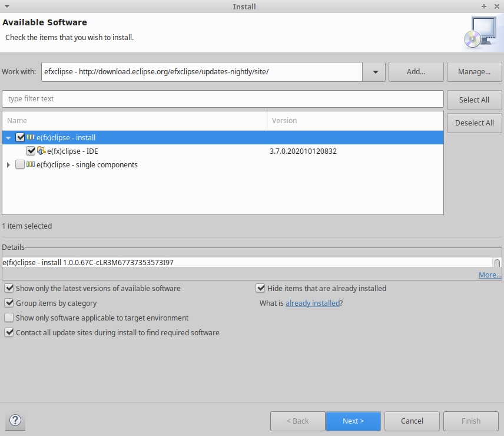Click the Details scrollbar
504x436 pixels.
pos(497,263)
